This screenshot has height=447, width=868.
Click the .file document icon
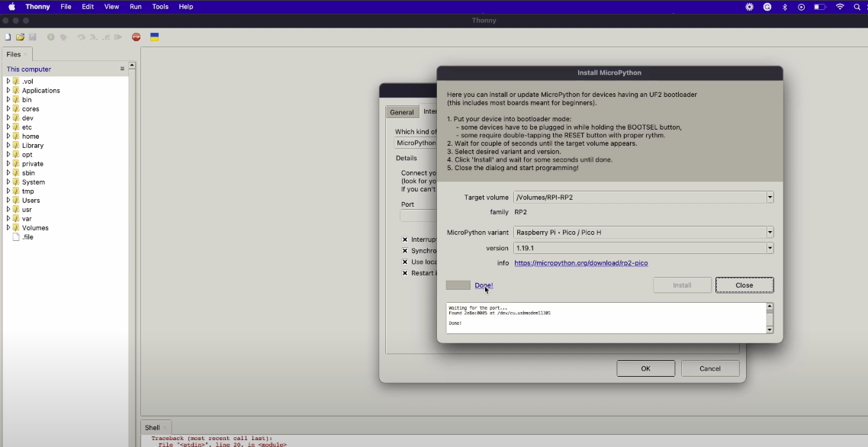coord(16,237)
